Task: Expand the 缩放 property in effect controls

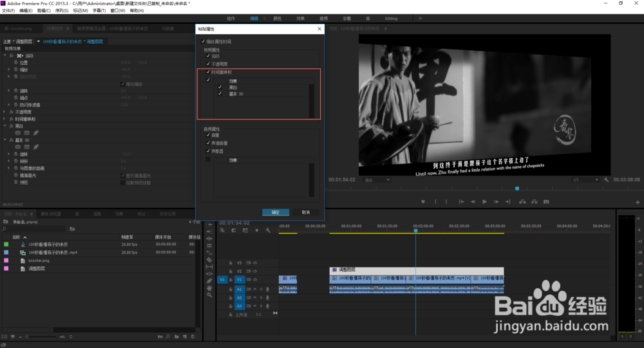Action: pos(9,69)
